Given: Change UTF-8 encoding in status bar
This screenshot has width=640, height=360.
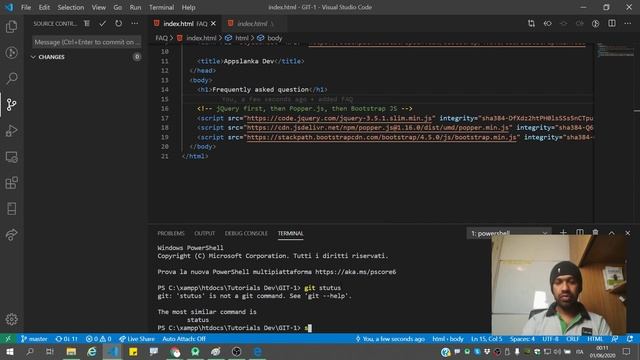Looking at the screenshot, I should [550, 339].
